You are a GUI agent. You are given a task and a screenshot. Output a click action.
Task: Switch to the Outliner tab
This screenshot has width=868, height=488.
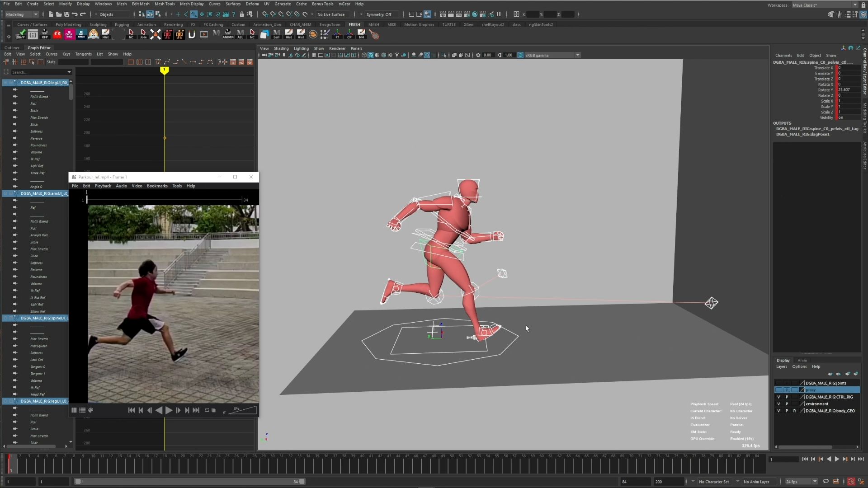pyautogui.click(x=12, y=48)
